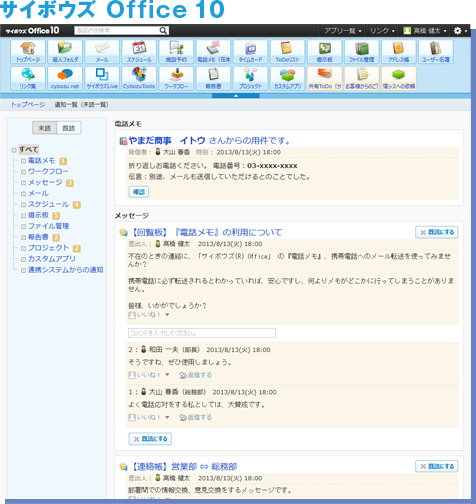Image resolution: width=476 pixels, height=504 pixels.
Task: Switch to the 既読 read toggle
Action: (69, 128)
